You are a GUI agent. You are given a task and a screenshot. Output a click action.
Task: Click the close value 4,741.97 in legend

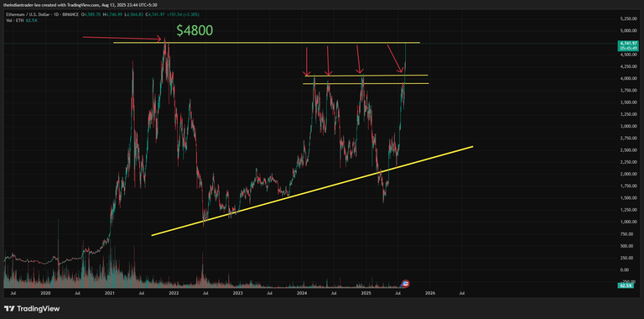point(157,14)
